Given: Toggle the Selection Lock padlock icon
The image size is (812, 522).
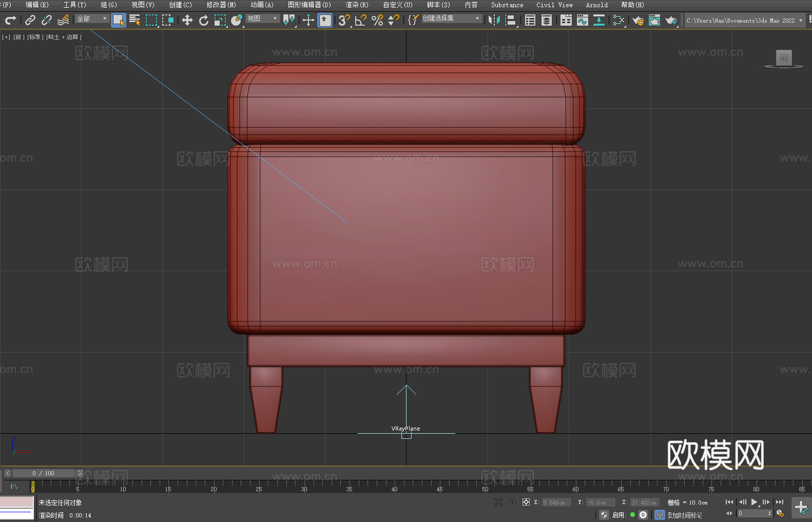Looking at the screenshot, I should tap(512, 502).
